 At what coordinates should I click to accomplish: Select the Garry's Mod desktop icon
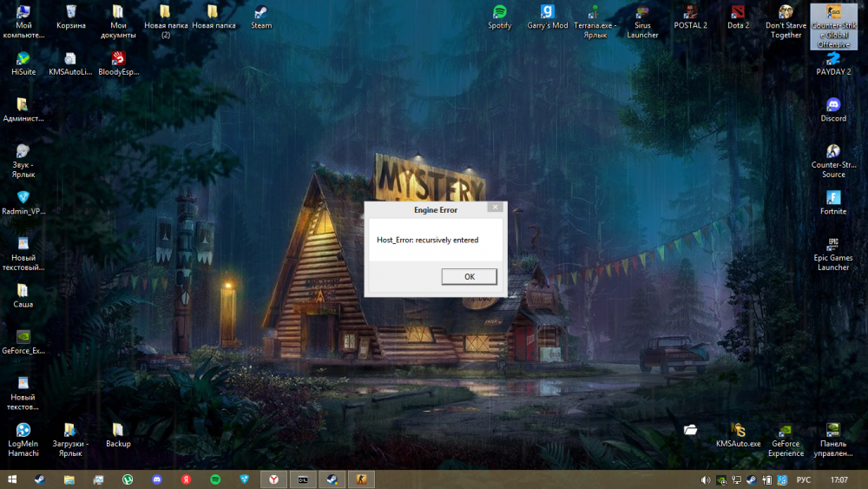(548, 17)
